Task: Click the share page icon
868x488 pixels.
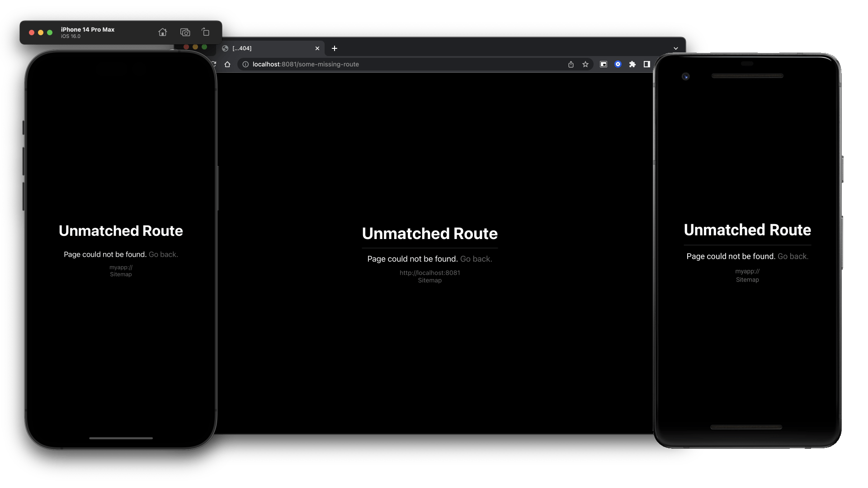Action: 571,64
